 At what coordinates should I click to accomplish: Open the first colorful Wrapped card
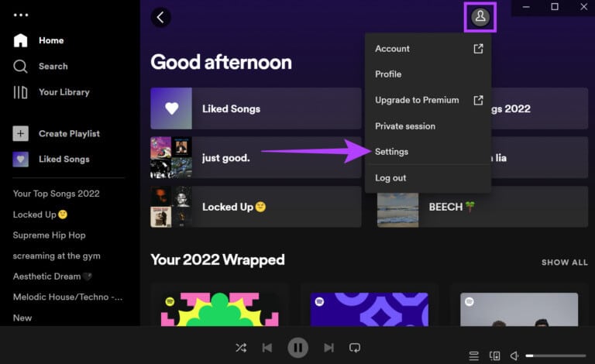(220, 306)
